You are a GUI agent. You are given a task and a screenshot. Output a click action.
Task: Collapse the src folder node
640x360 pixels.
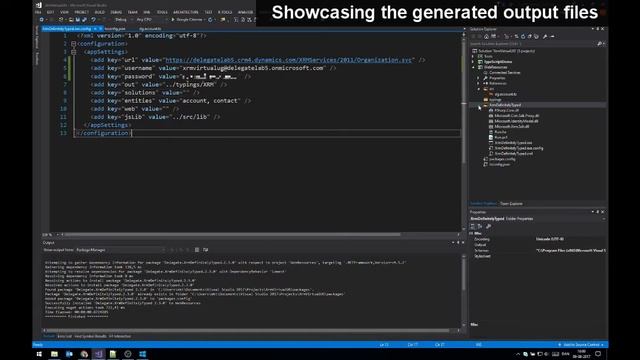click(x=479, y=89)
